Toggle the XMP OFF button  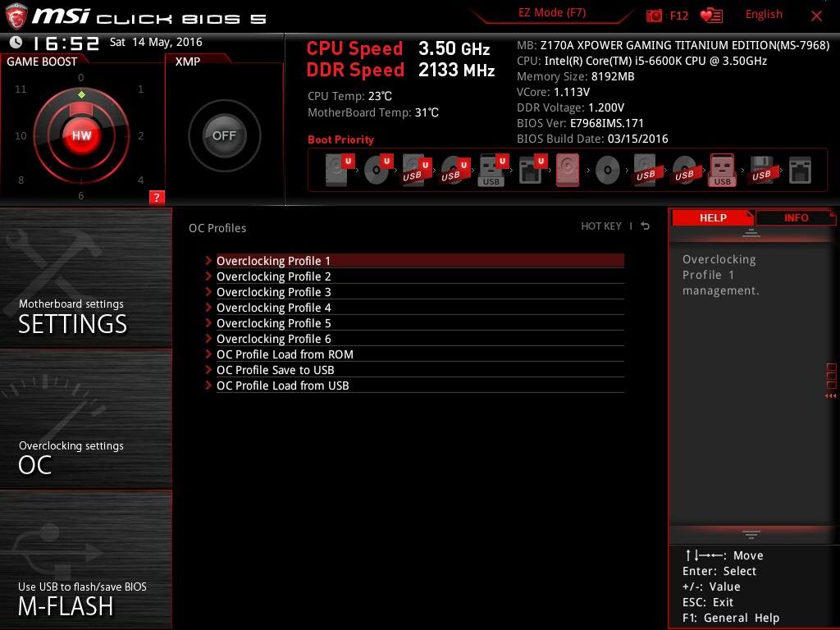pos(224,136)
